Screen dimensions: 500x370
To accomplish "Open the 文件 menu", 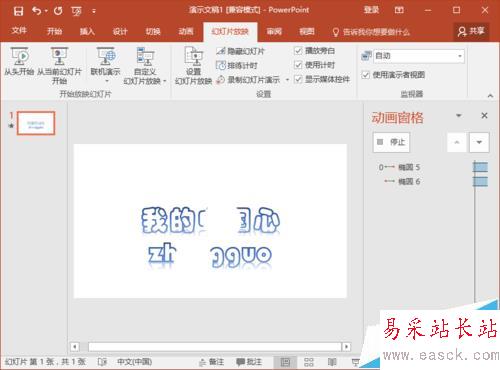I will point(19,31).
